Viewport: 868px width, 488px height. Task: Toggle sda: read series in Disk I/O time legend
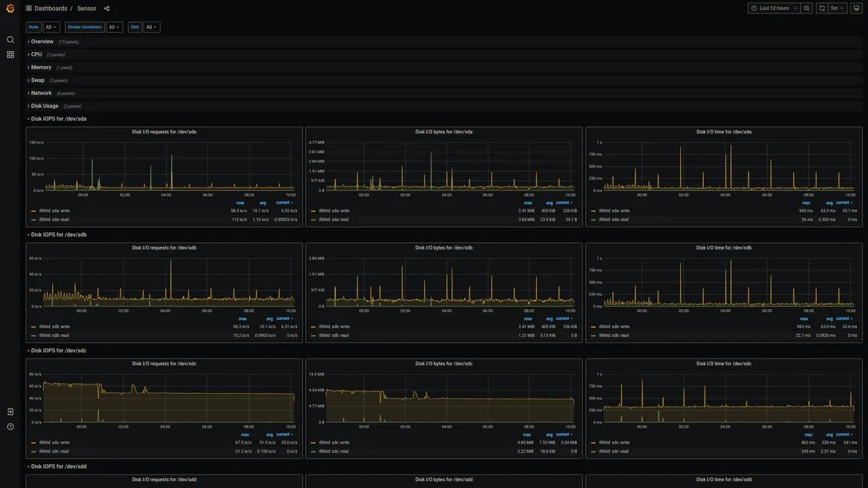pyautogui.click(x=614, y=220)
